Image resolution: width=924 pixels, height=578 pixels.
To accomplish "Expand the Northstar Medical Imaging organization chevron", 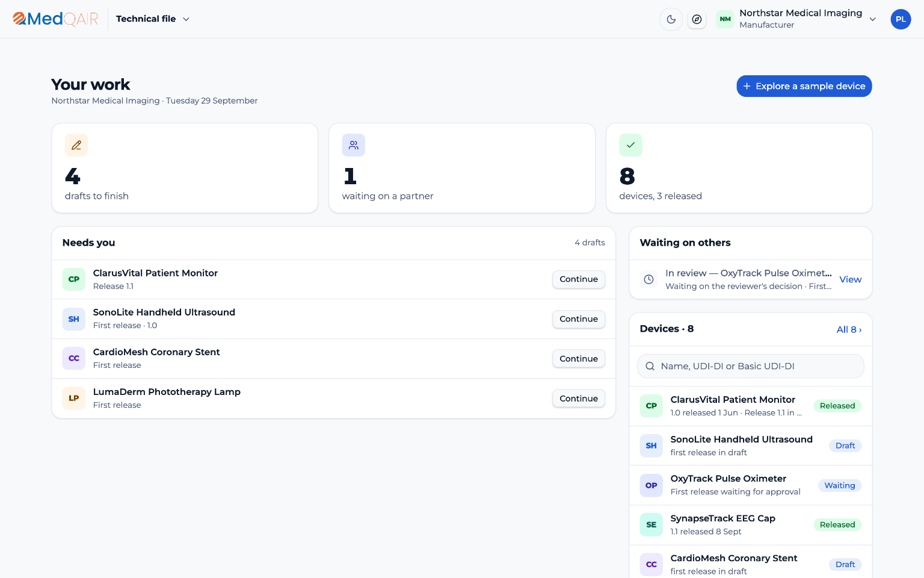I will click(x=872, y=19).
